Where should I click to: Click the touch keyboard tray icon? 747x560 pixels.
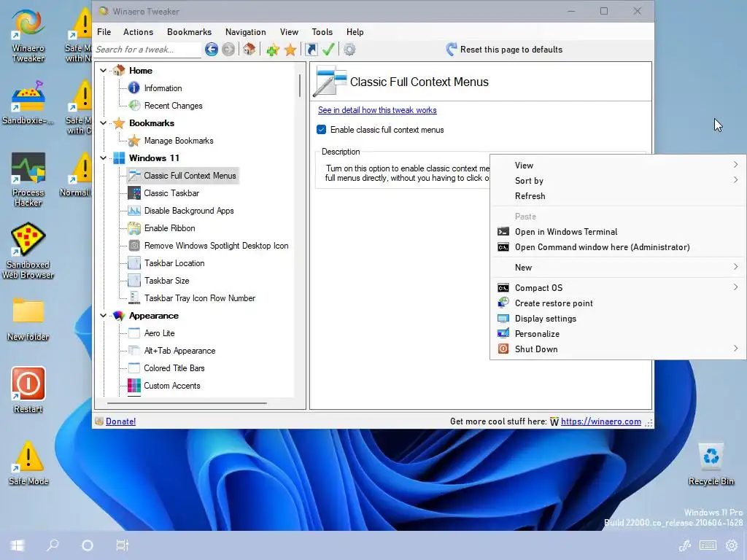[x=708, y=545]
